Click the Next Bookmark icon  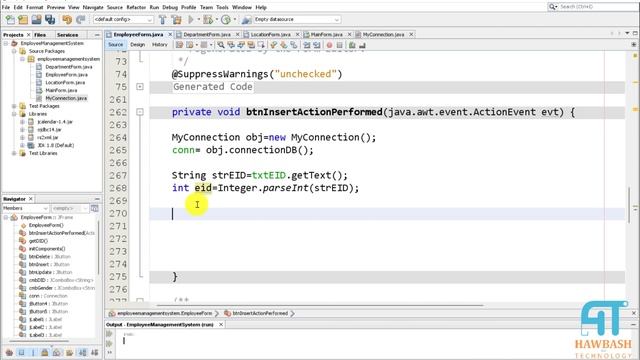[x=283, y=45]
